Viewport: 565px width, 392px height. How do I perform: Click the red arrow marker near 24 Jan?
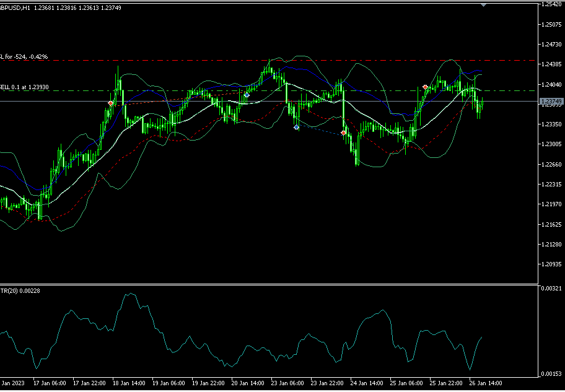coord(344,133)
